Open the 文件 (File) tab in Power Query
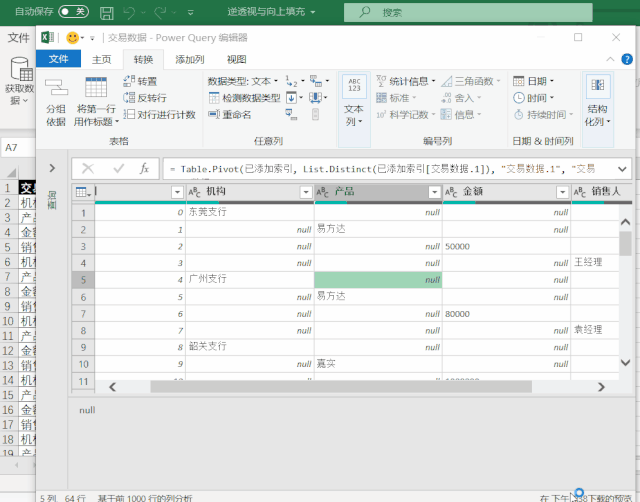The width and height of the screenshot is (640, 502). 58,59
